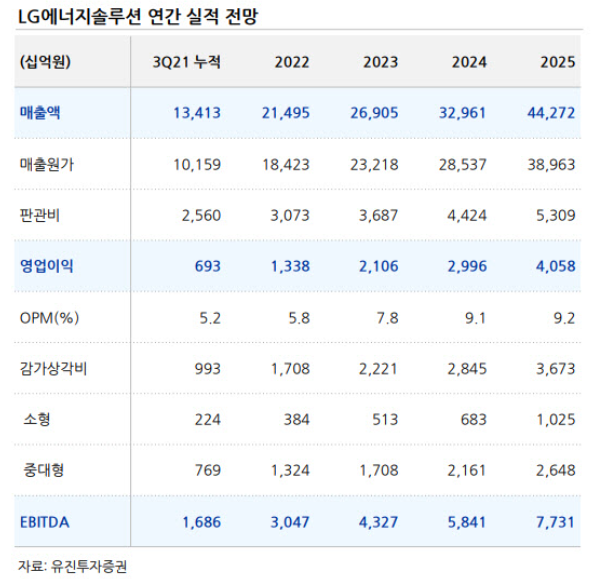Click 소형 value 683
The height and width of the screenshot is (579, 602).
tap(474, 420)
